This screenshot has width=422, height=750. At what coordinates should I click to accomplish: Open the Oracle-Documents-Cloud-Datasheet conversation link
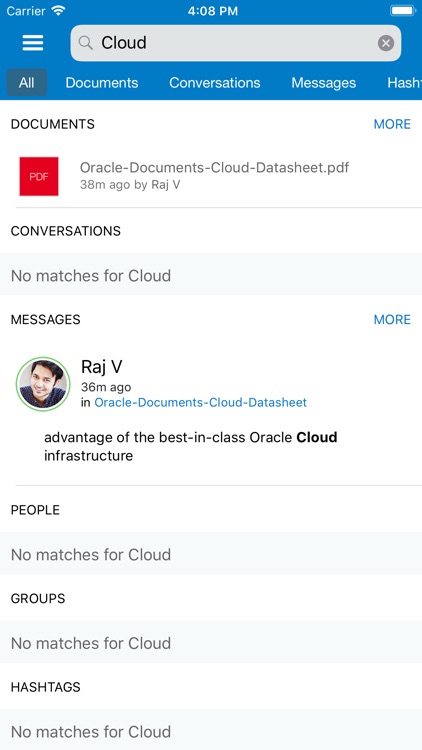click(200, 402)
